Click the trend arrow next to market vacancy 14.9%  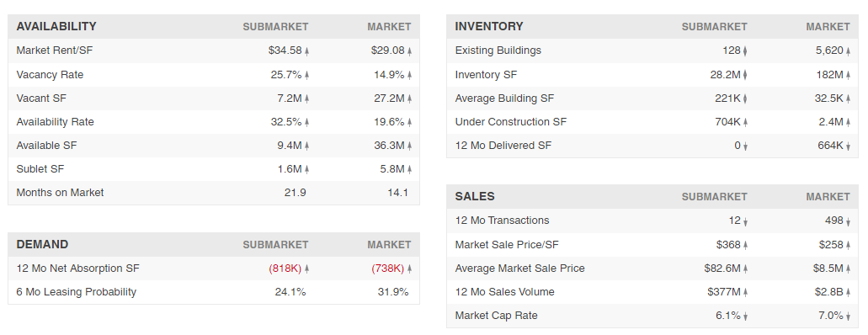(410, 75)
